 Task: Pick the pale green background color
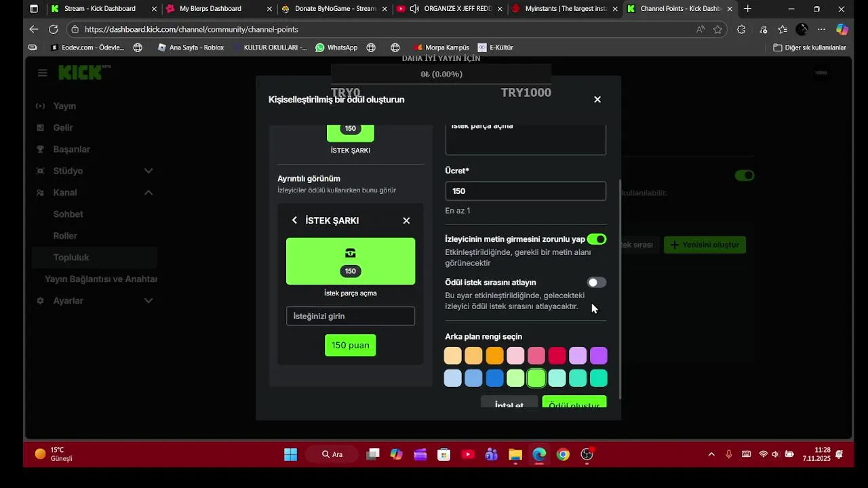(515, 378)
